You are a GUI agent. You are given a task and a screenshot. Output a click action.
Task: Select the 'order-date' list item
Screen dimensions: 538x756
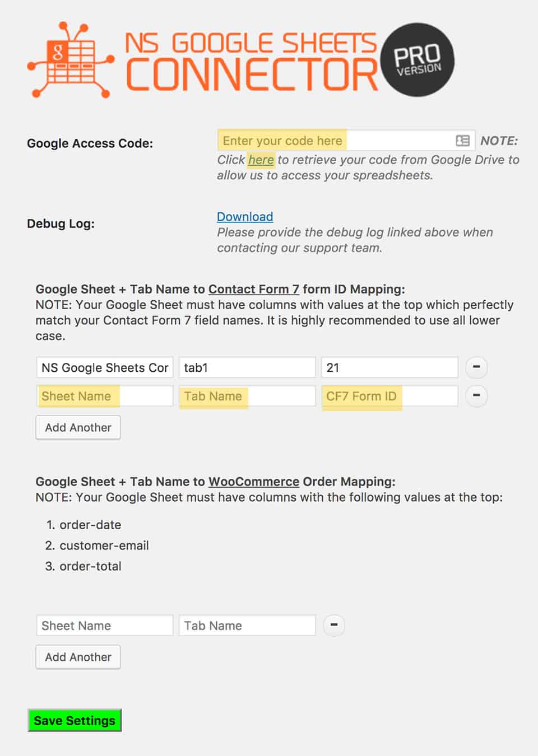[90, 525]
